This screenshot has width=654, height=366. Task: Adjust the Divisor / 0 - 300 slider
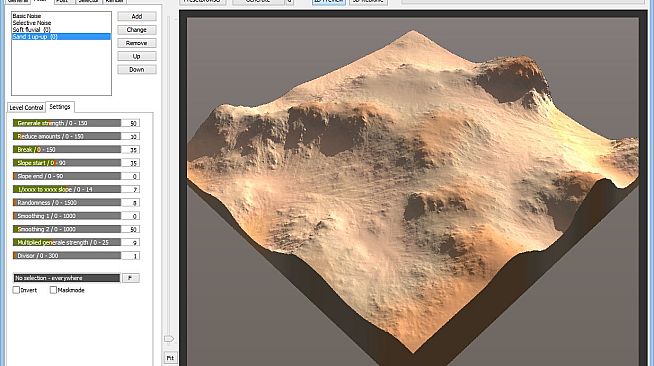67,256
